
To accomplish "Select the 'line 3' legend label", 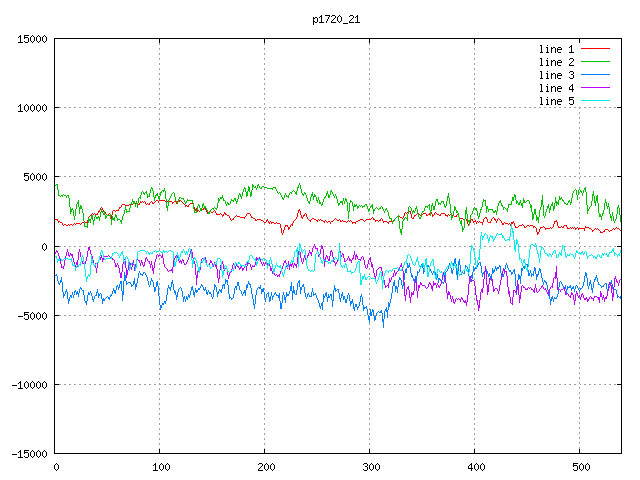I will [x=556, y=75].
